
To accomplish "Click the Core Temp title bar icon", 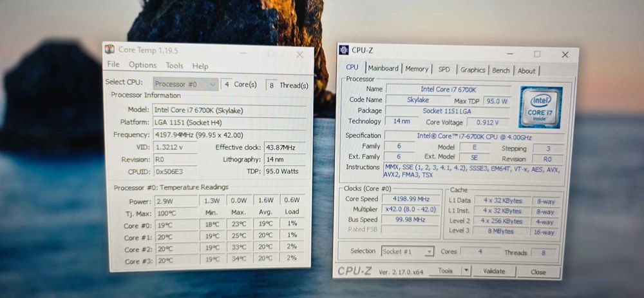I will (x=109, y=50).
